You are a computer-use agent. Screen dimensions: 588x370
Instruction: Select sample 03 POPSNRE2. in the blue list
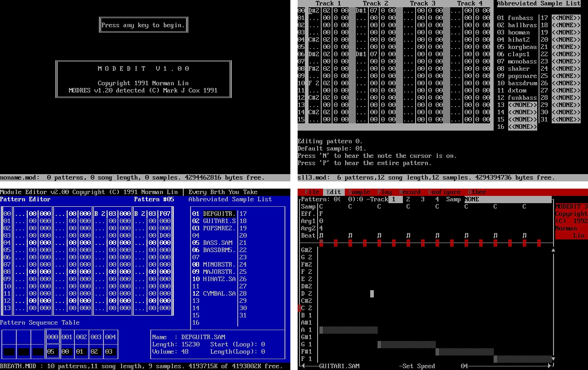pos(214,228)
